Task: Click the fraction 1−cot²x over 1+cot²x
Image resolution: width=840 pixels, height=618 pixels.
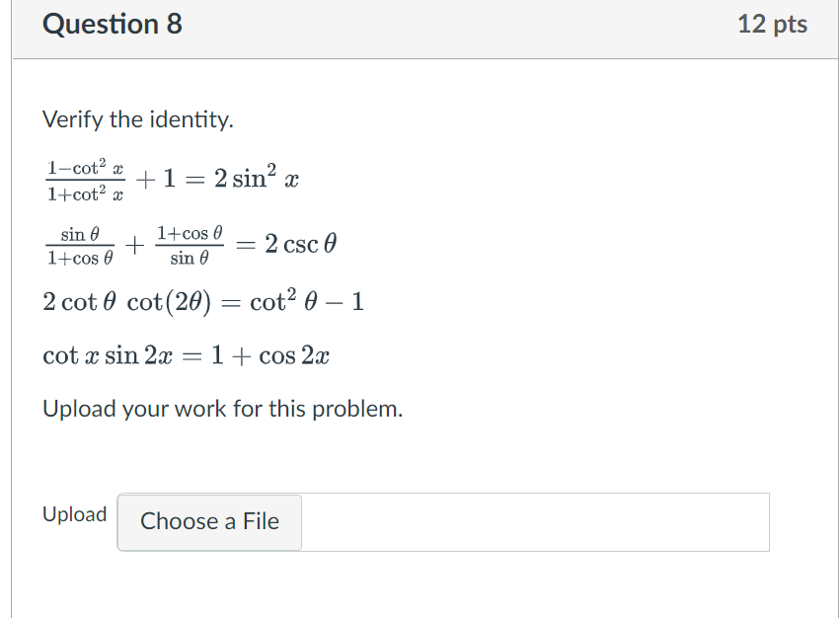Action: 83,178
